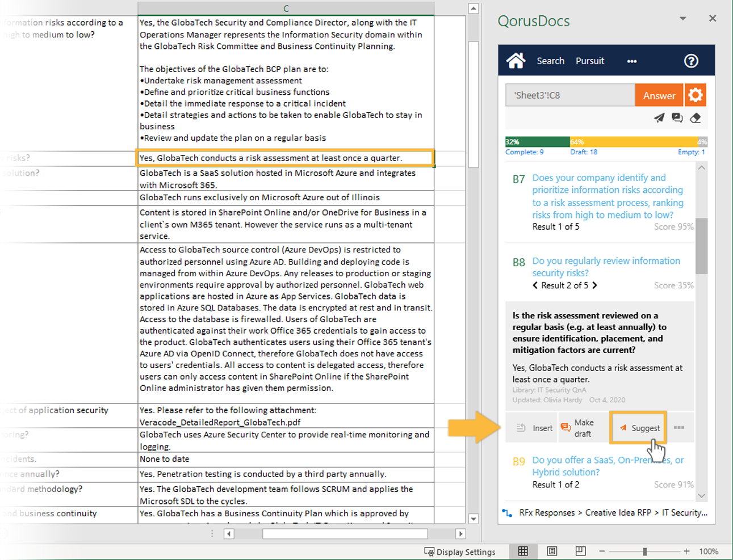
Task: Click the zoom slider handle in status bar
Action: [644, 551]
